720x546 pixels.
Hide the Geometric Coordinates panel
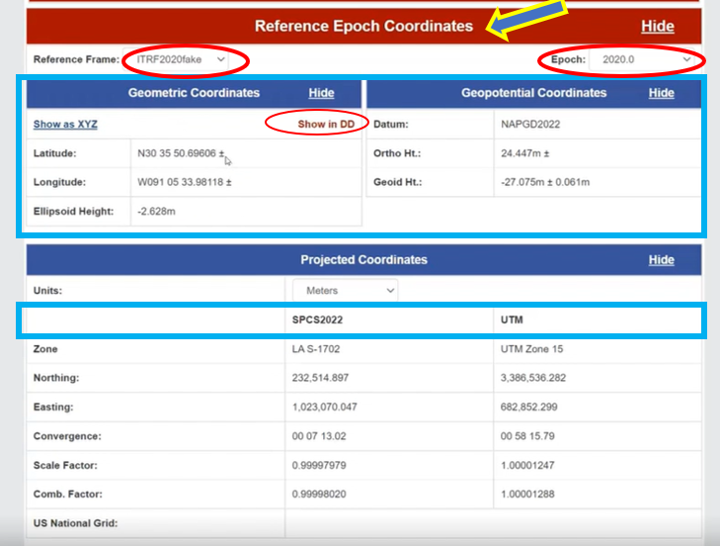tap(321, 93)
